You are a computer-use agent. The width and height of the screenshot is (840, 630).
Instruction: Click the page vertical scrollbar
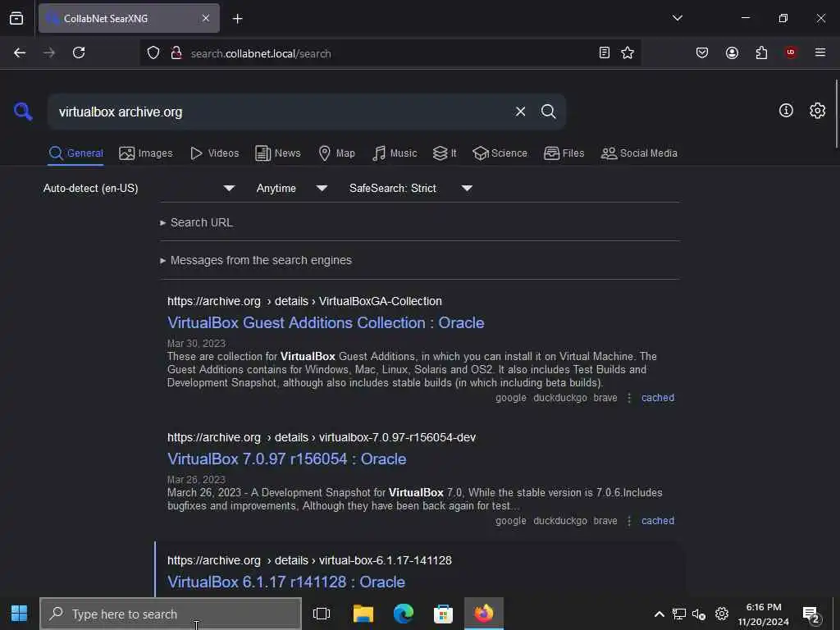pyautogui.click(x=836, y=113)
